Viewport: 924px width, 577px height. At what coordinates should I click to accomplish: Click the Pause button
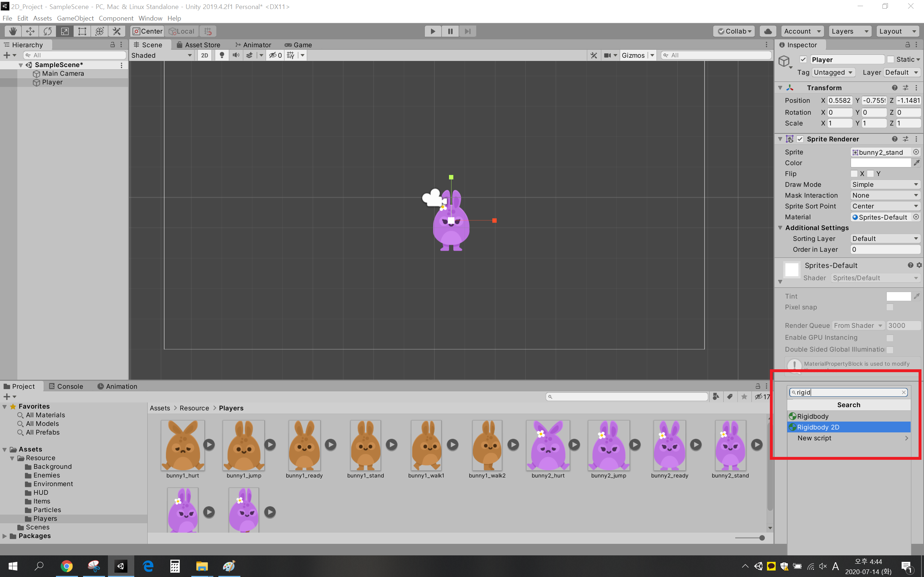tap(450, 31)
